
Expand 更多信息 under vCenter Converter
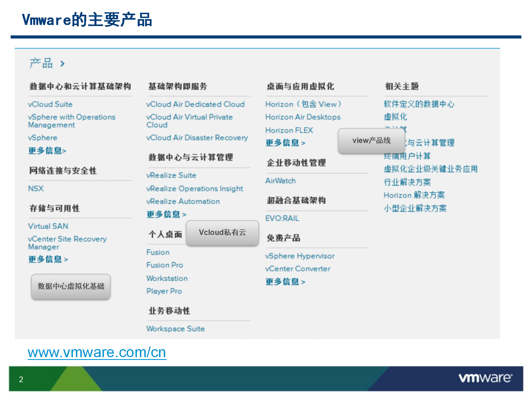point(285,282)
